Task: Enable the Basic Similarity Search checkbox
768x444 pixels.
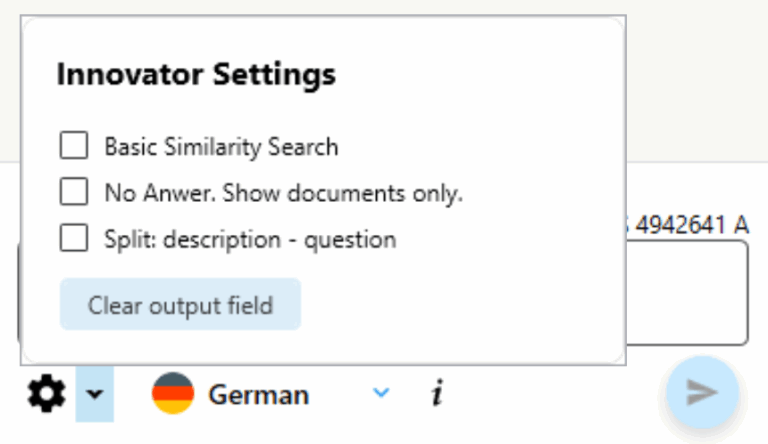Action: (74, 147)
